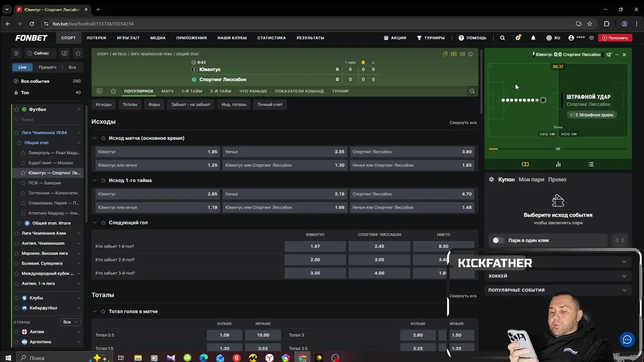The image size is (644, 362).
Task: Open match statistics icon left of ПОПУЛЯРНОЕ
Action: 99,91
